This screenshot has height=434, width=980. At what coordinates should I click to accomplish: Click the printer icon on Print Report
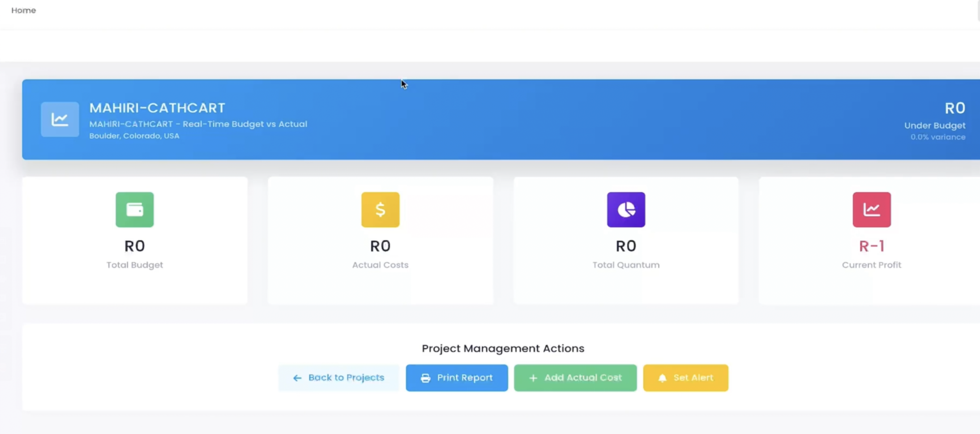(x=425, y=378)
